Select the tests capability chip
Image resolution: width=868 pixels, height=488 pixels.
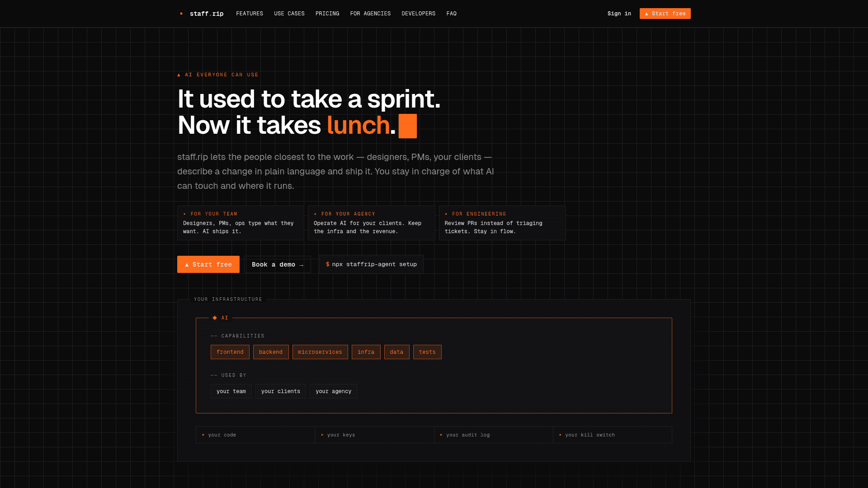point(427,352)
